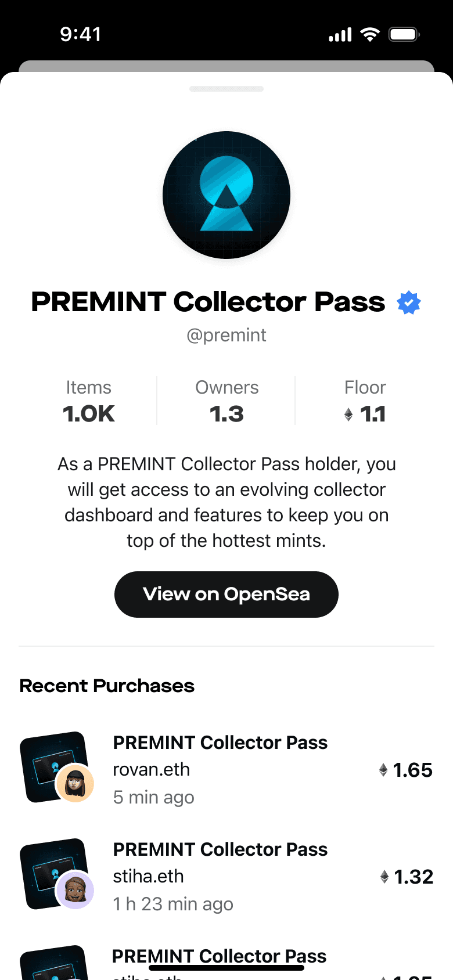Tap stiha.eth's profile avatar
The image size is (453, 980).
(75, 890)
